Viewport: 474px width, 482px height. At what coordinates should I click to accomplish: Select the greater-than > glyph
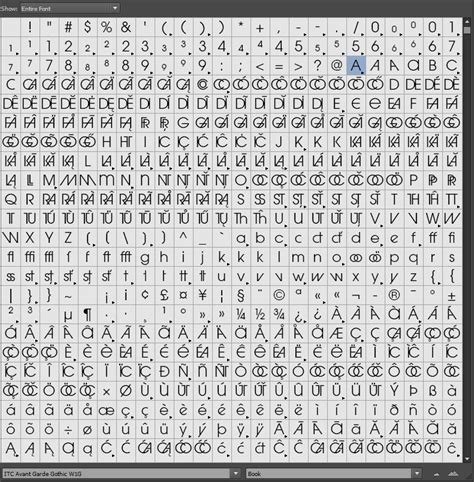(298, 65)
